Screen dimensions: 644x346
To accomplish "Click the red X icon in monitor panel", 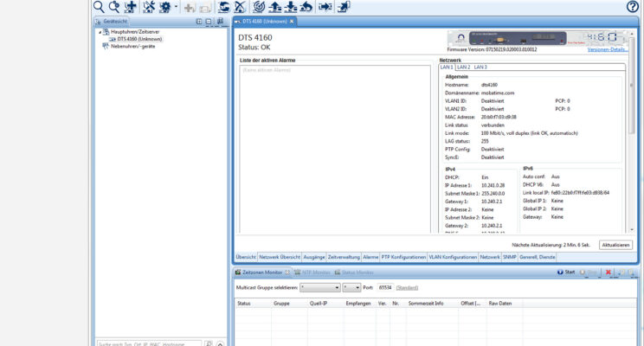I will click(609, 272).
